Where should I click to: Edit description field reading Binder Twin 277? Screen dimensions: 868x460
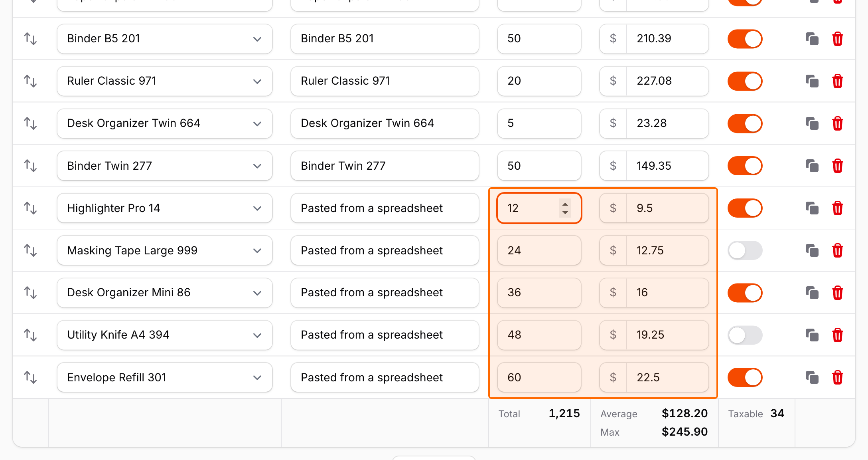tap(385, 166)
